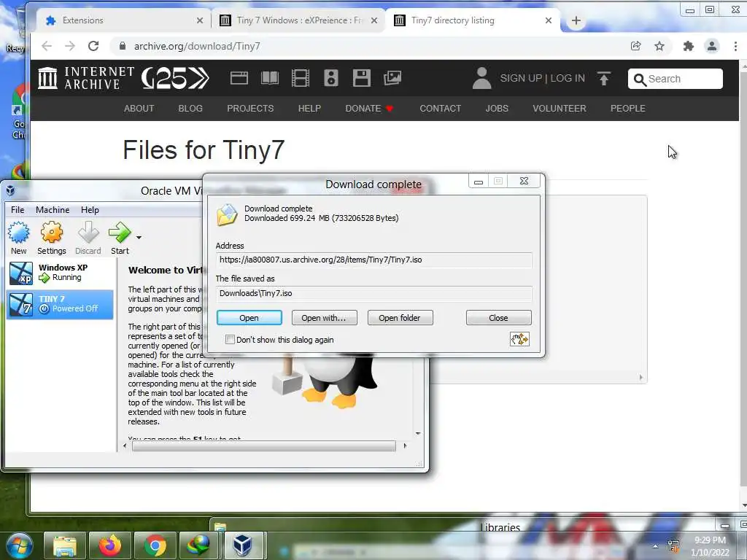Image resolution: width=747 pixels, height=560 pixels.
Task: Open the Chrome profile avatar
Action: pos(712,46)
